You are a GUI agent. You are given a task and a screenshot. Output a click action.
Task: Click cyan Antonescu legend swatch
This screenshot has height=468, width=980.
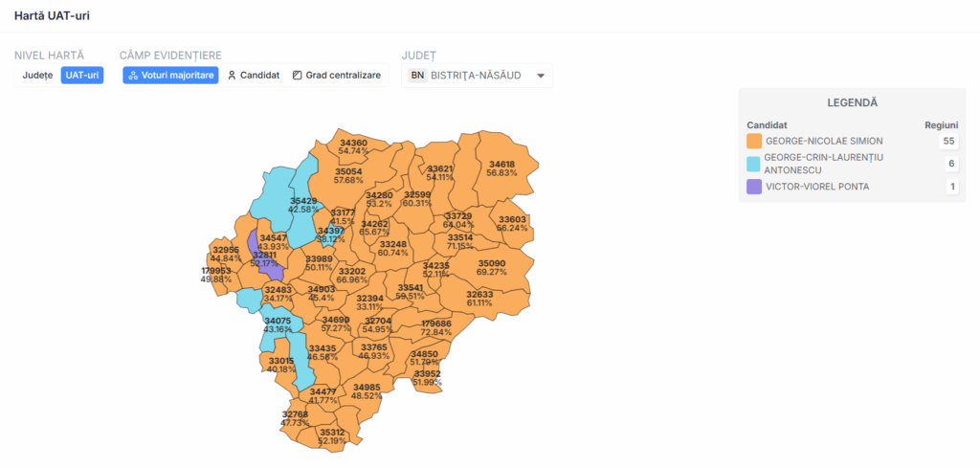(754, 164)
